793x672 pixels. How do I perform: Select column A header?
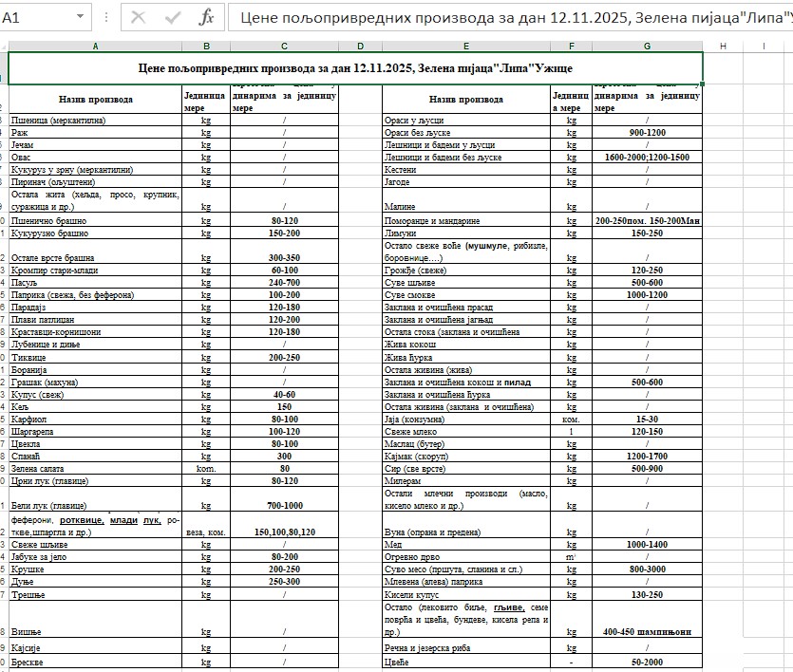[94, 46]
